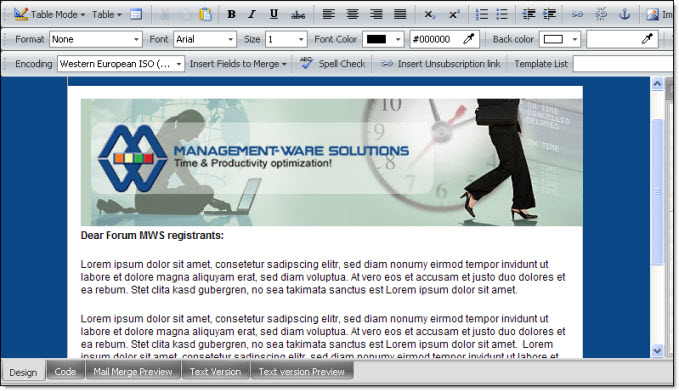The width and height of the screenshot is (679, 391).
Task: Switch to the Code tab
Action: coord(65,371)
